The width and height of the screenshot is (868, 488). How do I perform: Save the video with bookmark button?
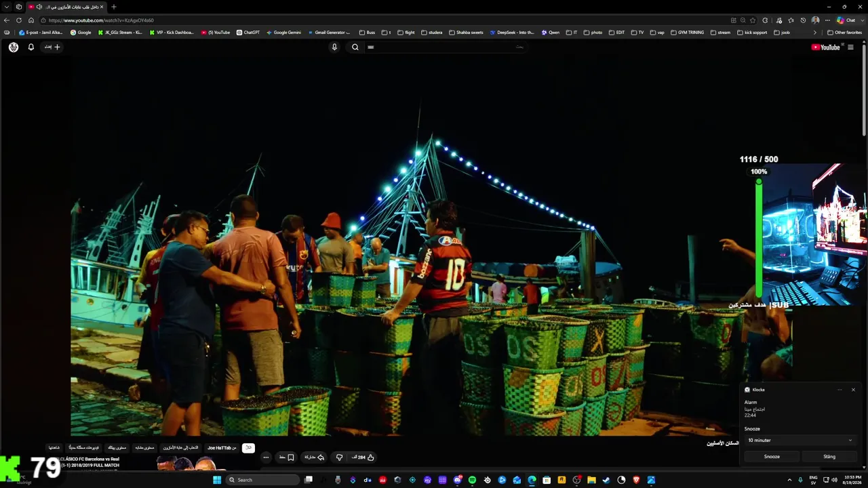pyautogui.click(x=287, y=457)
